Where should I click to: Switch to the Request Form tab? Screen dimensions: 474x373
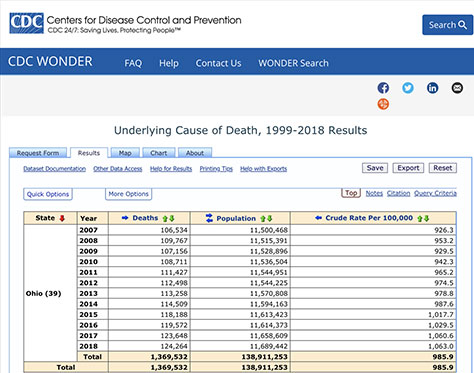(38, 153)
